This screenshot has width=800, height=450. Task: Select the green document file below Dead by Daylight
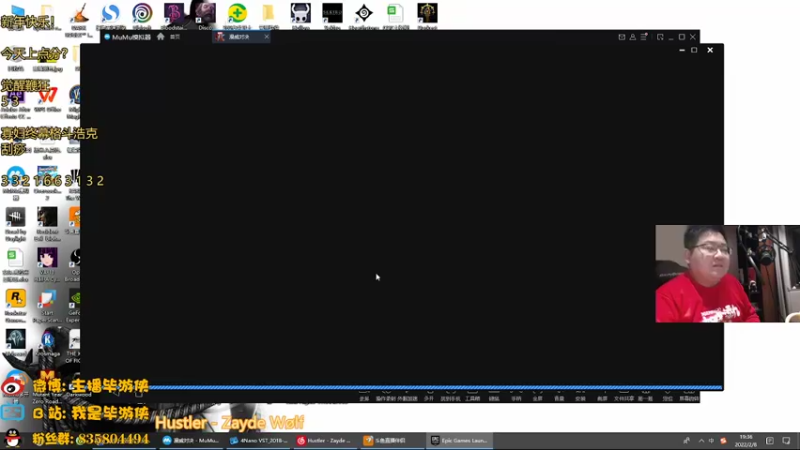click(x=15, y=265)
